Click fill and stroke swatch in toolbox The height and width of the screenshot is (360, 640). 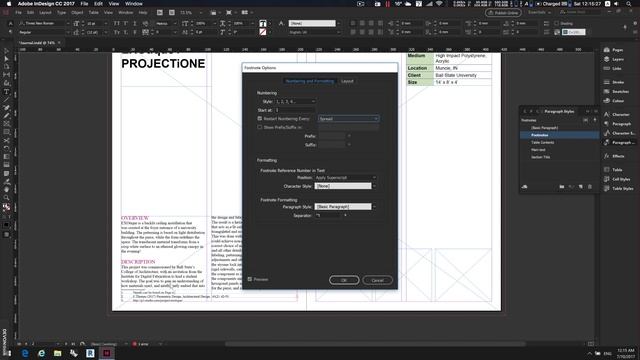click(x=6, y=207)
